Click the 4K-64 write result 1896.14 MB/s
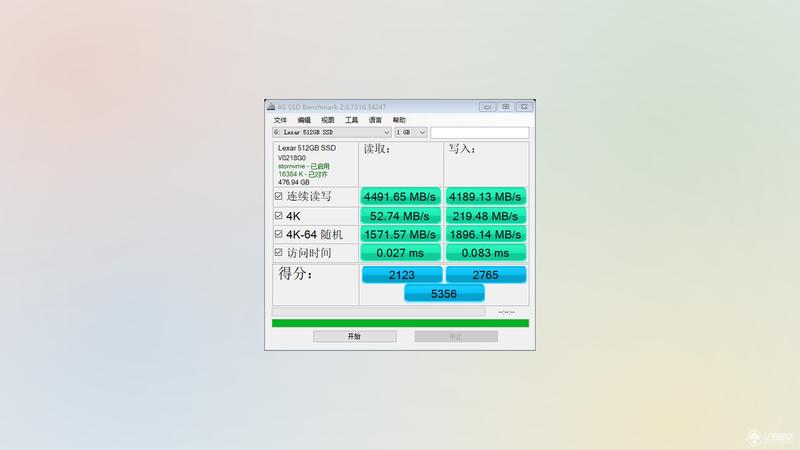Image resolution: width=800 pixels, height=450 pixels. (x=486, y=234)
